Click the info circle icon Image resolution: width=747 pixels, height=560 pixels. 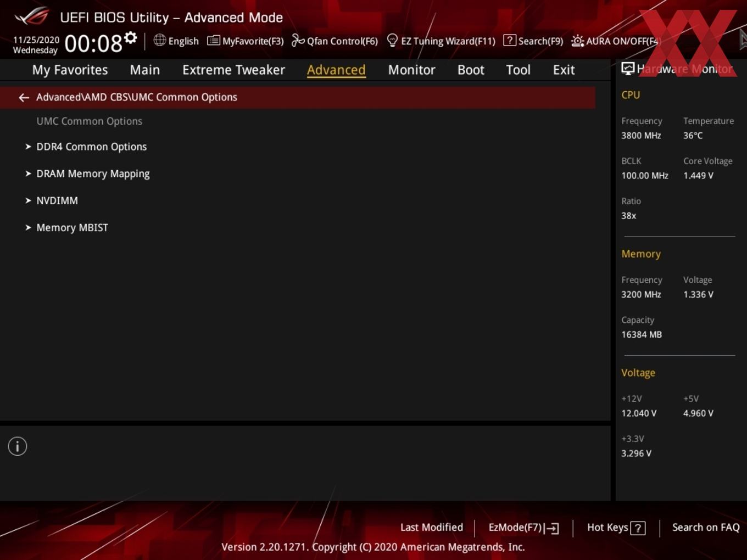(x=18, y=446)
